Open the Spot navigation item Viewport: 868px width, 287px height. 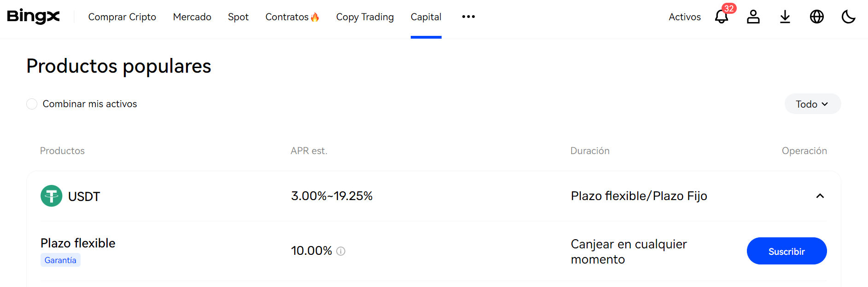(x=238, y=17)
